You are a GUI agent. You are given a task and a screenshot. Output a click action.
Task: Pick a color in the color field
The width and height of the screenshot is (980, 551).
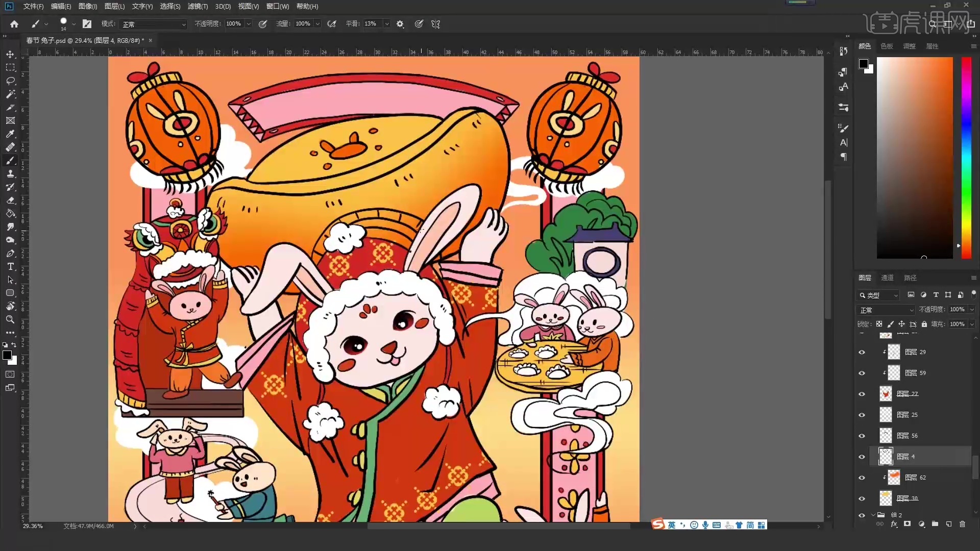915,158
